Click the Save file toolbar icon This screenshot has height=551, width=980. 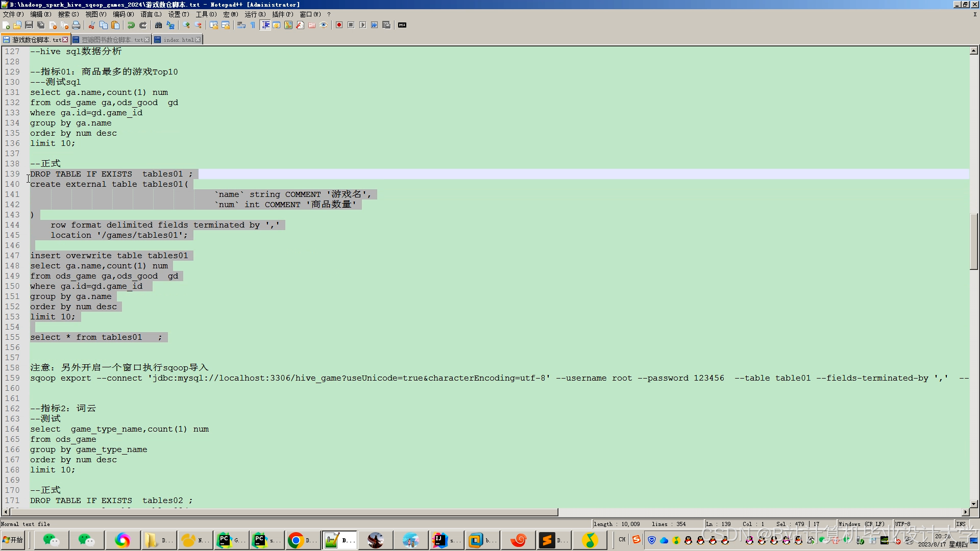coord(29,25)
